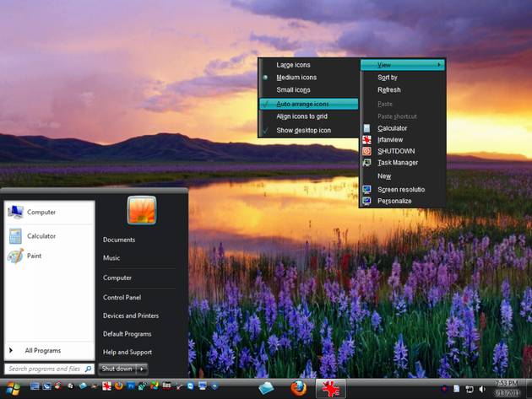The width and height of the screenshot is (532, 399).
Task: Select SHUTDOWN in the desktop context menu
Action: click(395, 151)
